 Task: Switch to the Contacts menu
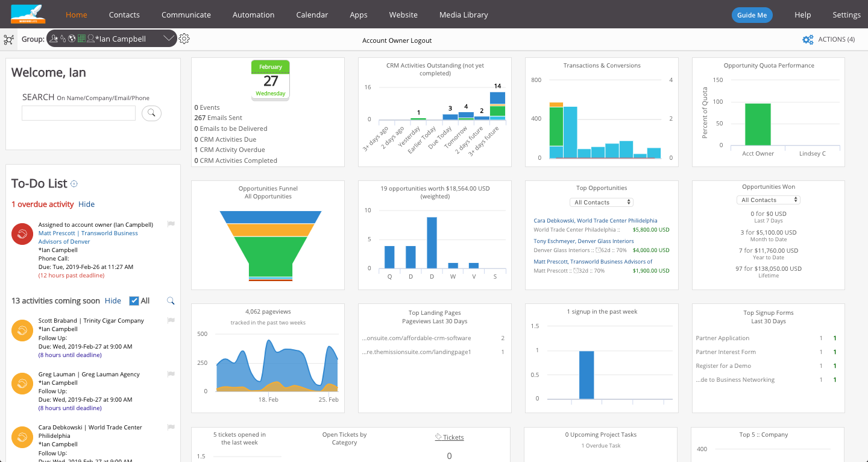tap(124, 14)
